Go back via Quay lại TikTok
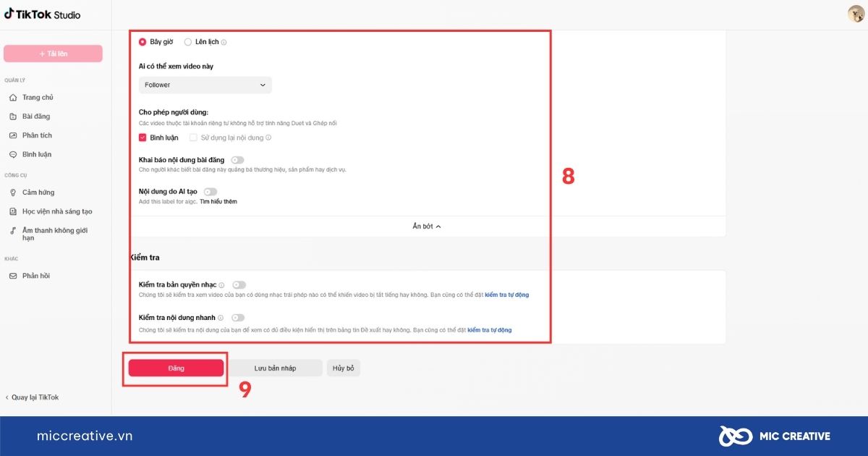The image size is (868, 456). 33,397
